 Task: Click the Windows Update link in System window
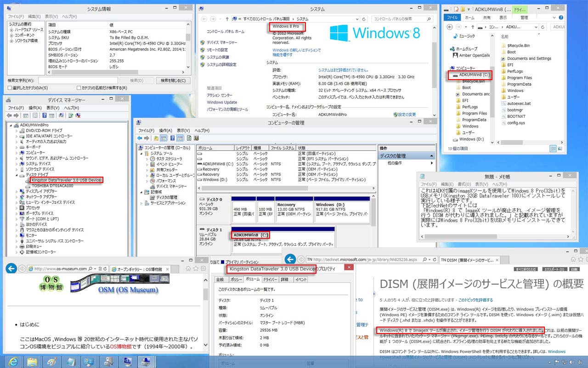pos(222,102)
